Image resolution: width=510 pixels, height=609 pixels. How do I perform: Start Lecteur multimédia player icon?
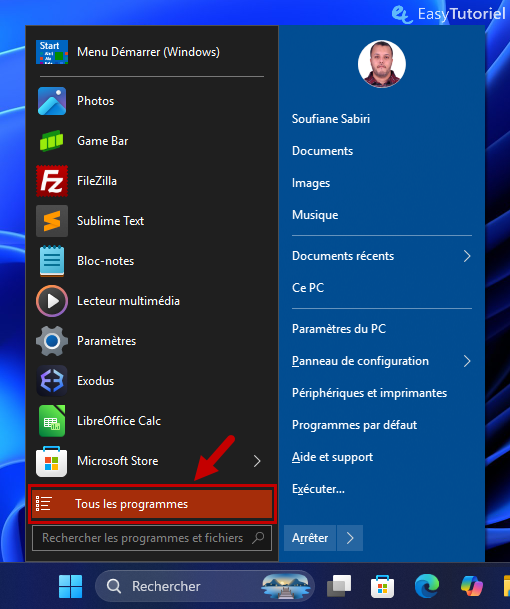[52, 301]
